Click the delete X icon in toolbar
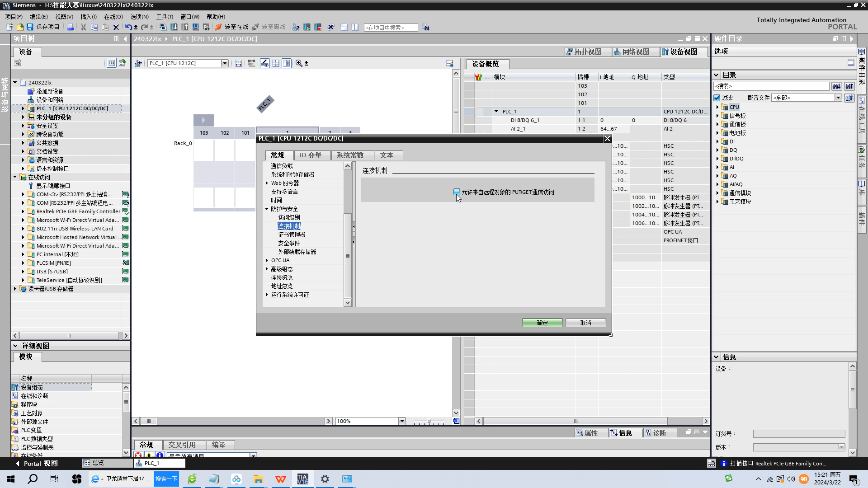868x488 pixels. pos(116,27)
